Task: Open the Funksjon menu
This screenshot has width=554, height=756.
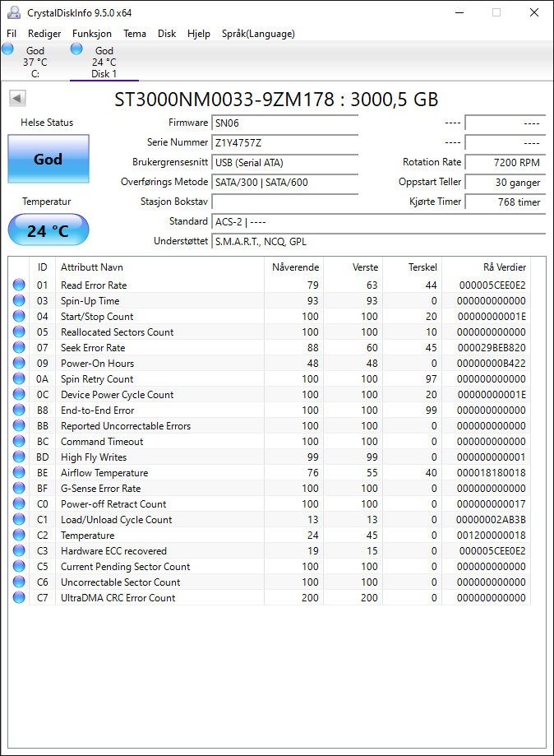Action: (x=91, y=34)
